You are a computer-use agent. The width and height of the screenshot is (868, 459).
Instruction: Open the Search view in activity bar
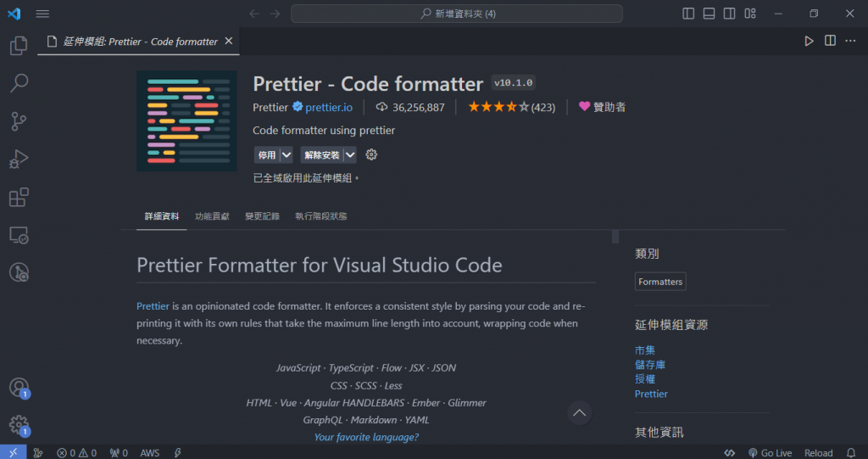[x=19, y=83]
